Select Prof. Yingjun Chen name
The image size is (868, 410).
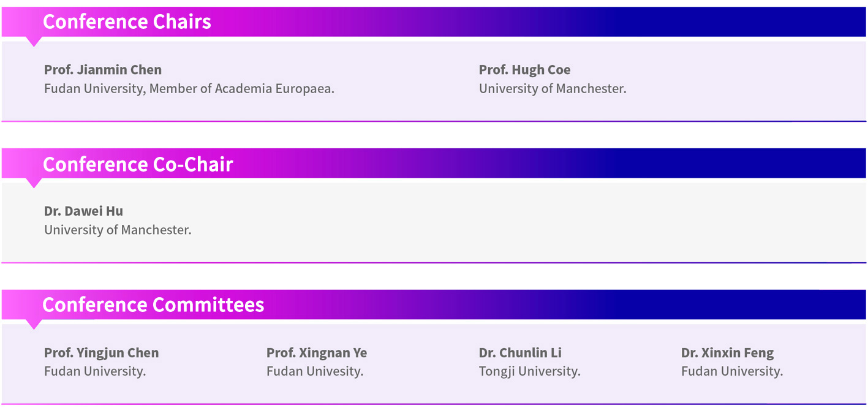101,353
